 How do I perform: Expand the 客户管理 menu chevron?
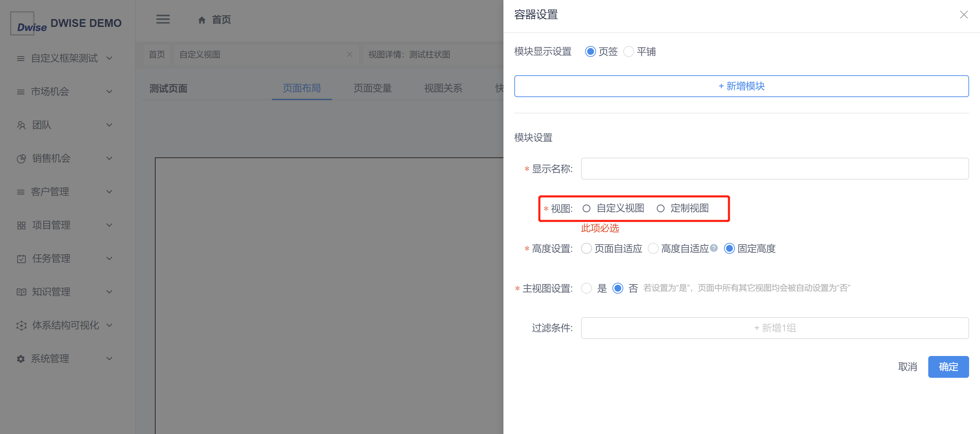[109, 192]
